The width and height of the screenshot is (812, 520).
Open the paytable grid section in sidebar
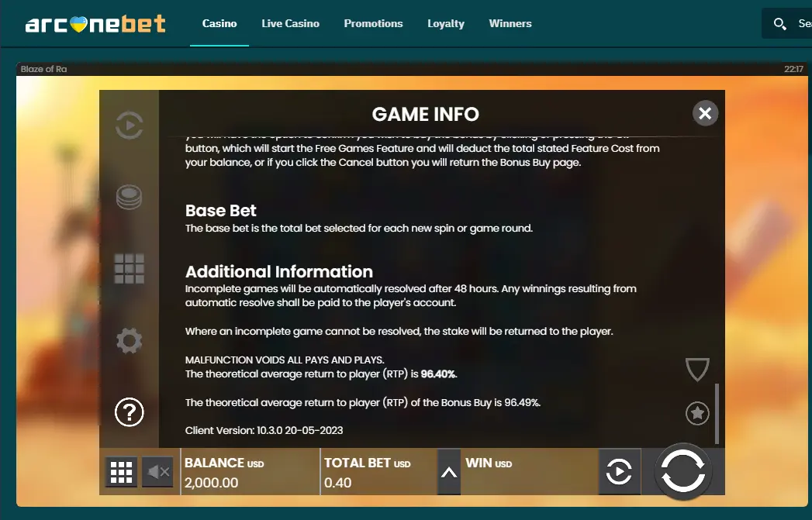pyautogui.click(x=129, y=269)
